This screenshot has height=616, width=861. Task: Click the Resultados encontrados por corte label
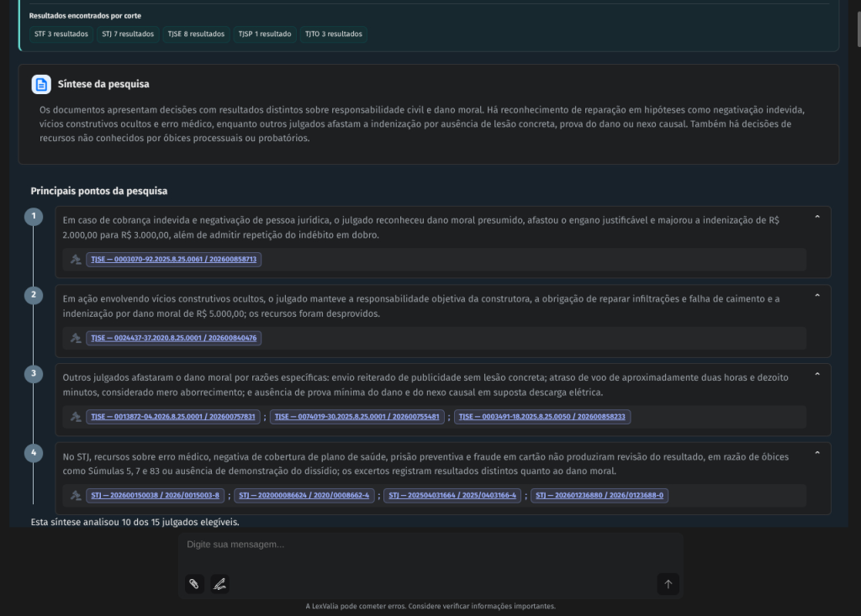pyautogui.click(x=85, y=16)
